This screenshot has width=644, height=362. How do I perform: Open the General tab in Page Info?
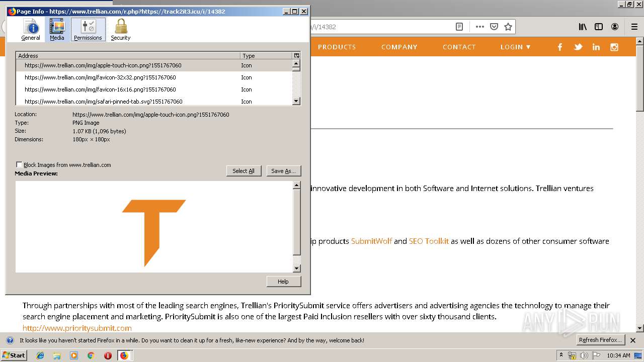[31, 30]
